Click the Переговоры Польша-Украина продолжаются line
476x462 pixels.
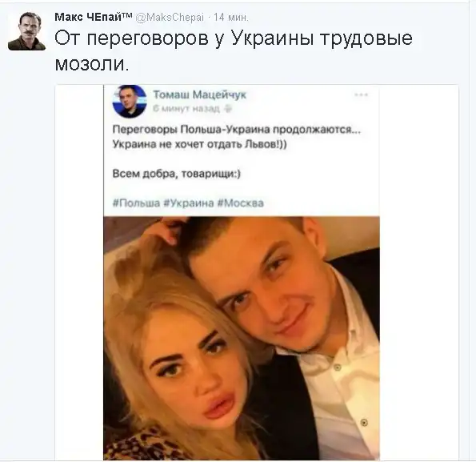[x=237, y=130]
